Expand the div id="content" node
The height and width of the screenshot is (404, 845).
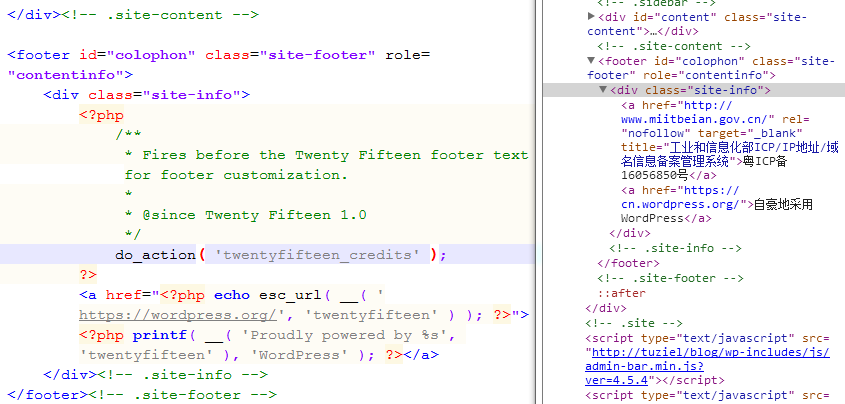pyautogui.click(x=592, y=17)
